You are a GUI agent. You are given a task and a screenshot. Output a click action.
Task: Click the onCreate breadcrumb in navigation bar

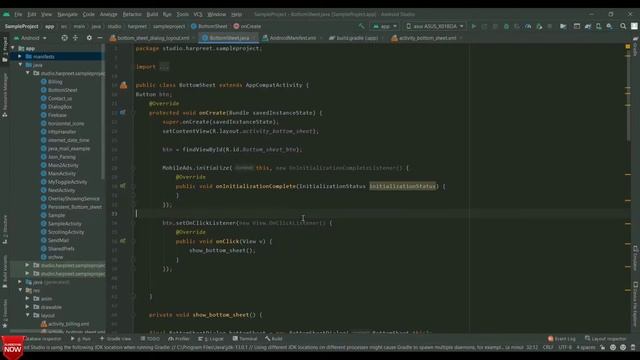coord(247,26)
